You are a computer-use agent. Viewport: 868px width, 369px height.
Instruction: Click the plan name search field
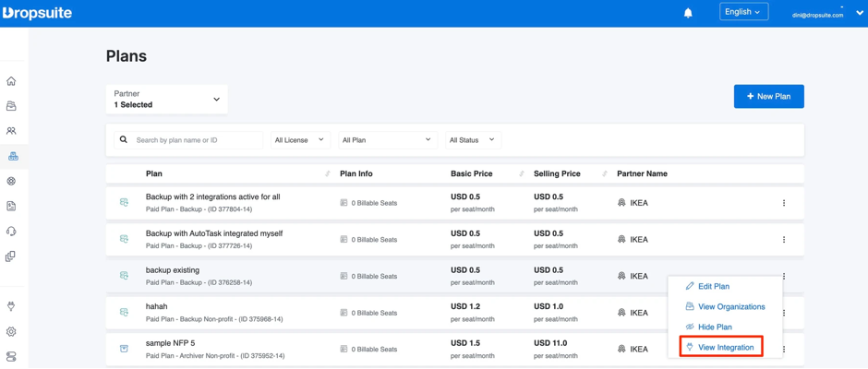click(x=196, y=140)
